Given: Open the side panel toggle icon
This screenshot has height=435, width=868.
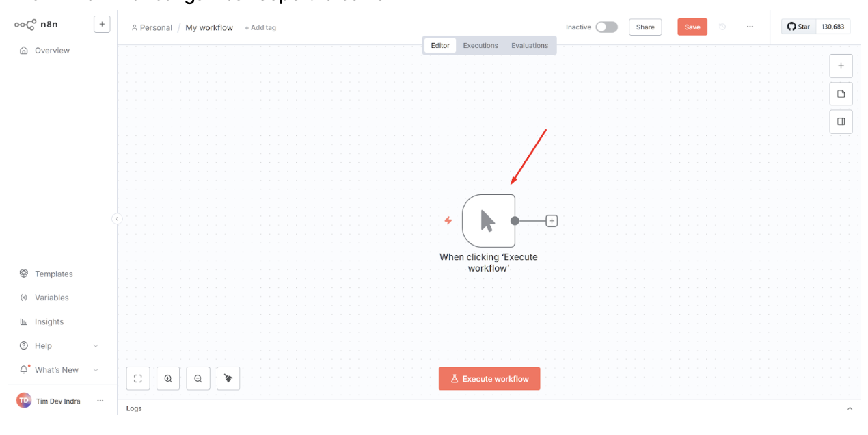Looking at the screenshot, I should (x=841, y=122).
